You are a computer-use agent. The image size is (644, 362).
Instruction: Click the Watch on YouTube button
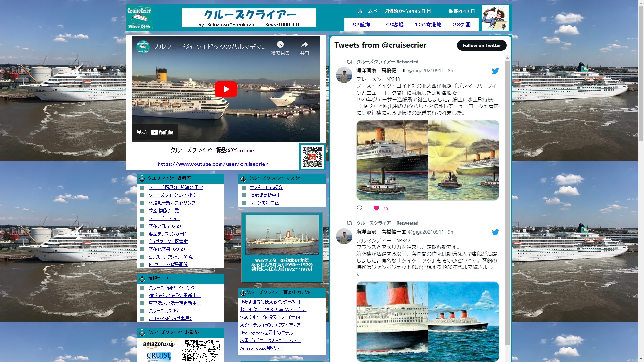point(155,132)
